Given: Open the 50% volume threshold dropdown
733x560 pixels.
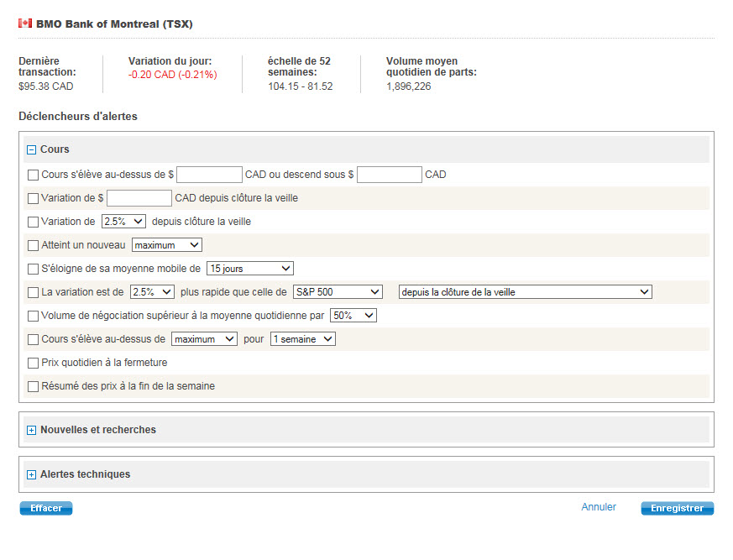Looking at the screenshot, I should tap(353, 316).
